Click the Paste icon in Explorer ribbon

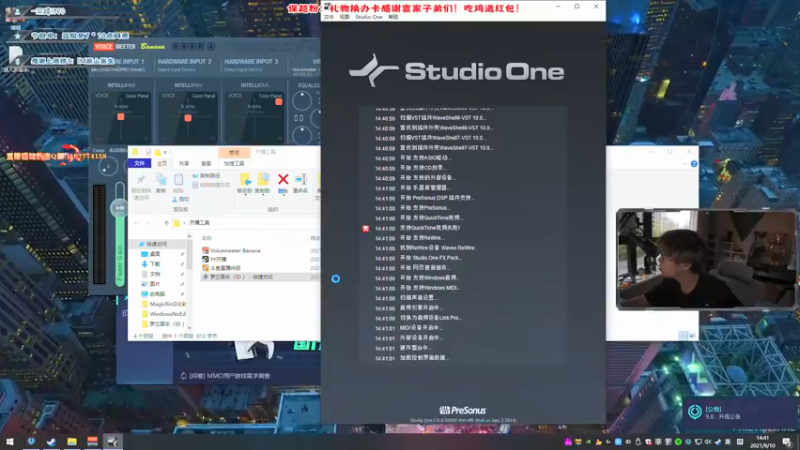(x=178, y=180)
